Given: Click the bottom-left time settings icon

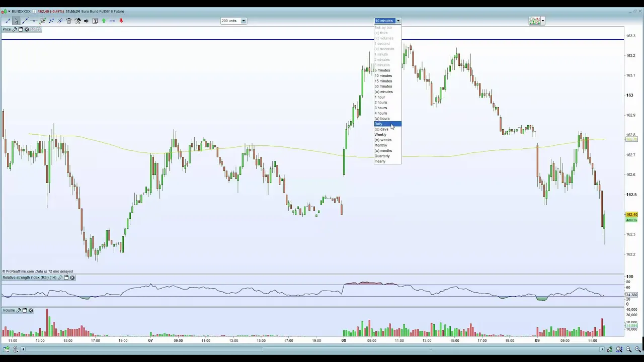Looking at the screenshot, I should point(16,349).
